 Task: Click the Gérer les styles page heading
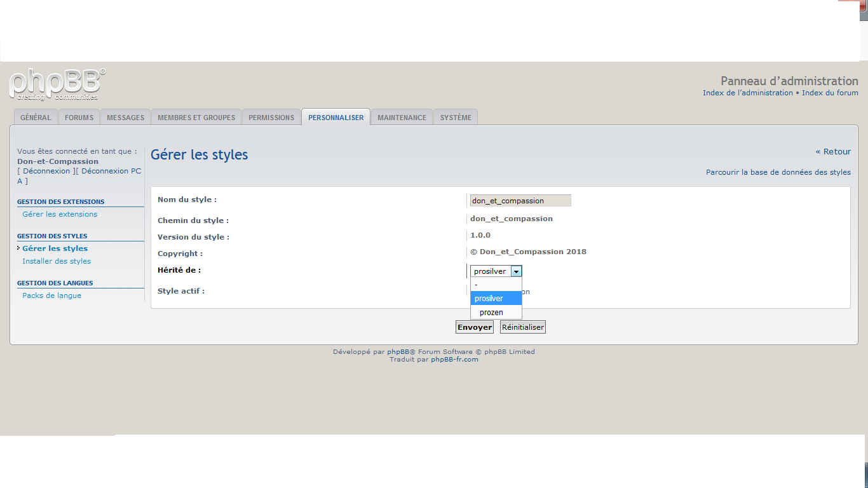[200, 154]
